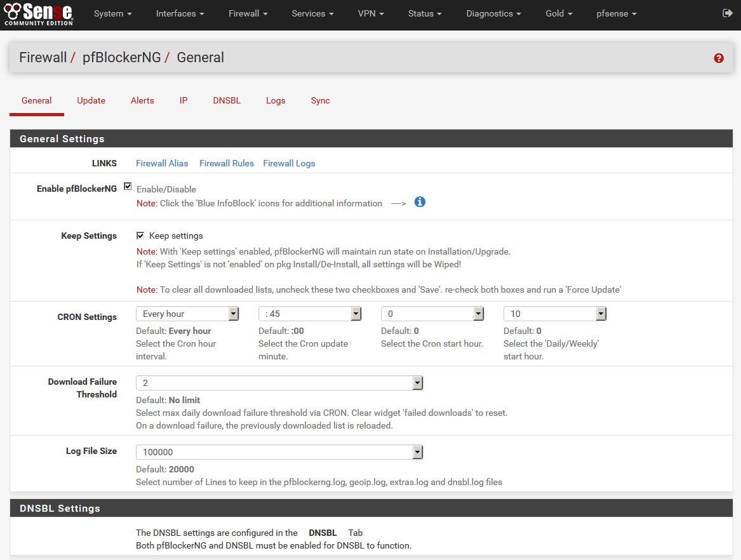Switch to the Logs tab

tap(276, 101)
